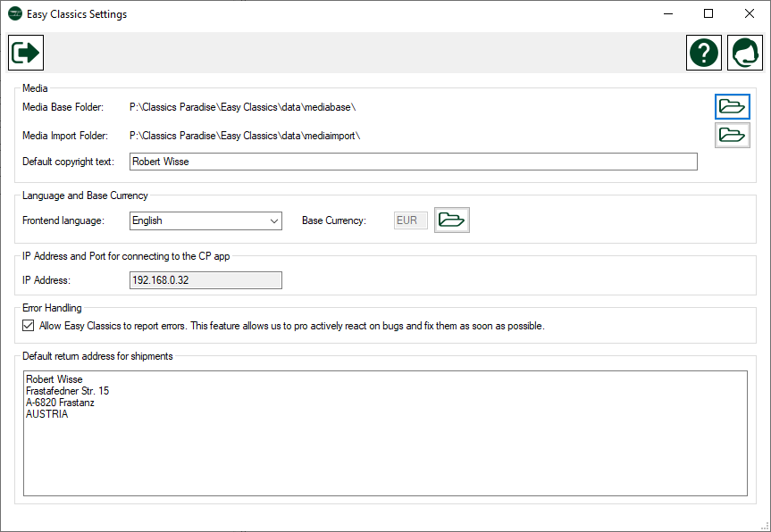771x532 pixels.
Task: Click the Default copyright text field
Action: coord(413,162)
